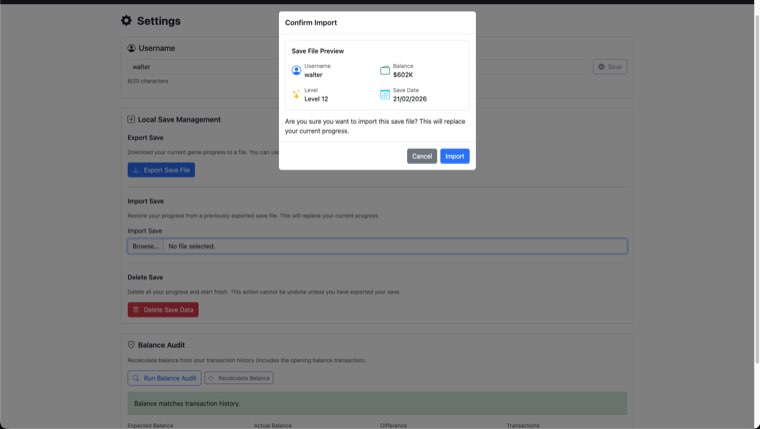The image size is (760, 429).
Task: Click the vertical page scrollbar on the right
Action: pos(757,200)
